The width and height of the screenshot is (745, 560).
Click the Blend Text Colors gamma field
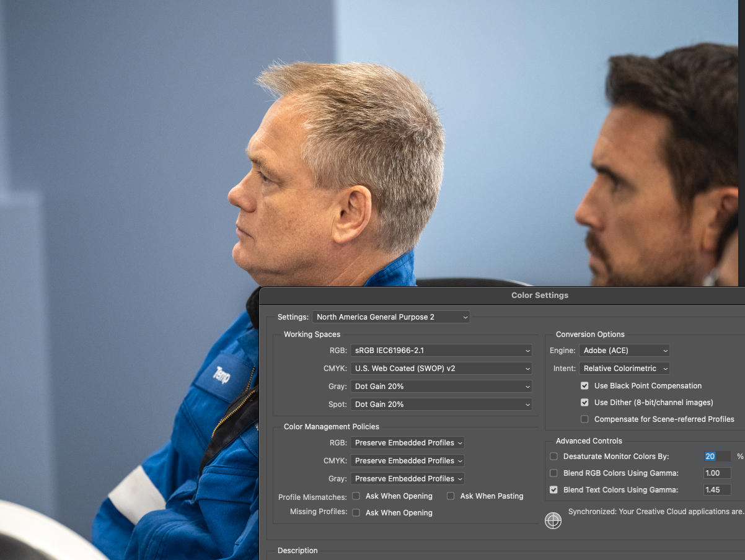click(x=717, y=490)
